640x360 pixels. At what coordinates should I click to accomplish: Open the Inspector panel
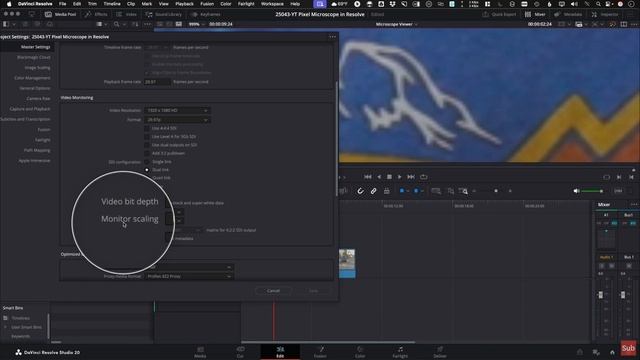pyautogui.click(x=605, y=14)
